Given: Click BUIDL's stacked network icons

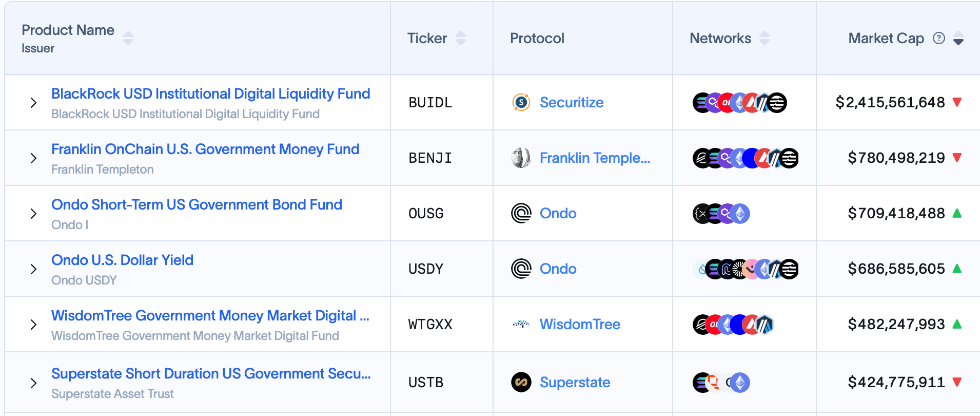Looking at the screenshot, I should pyautogui.click(x=739, y=103).
